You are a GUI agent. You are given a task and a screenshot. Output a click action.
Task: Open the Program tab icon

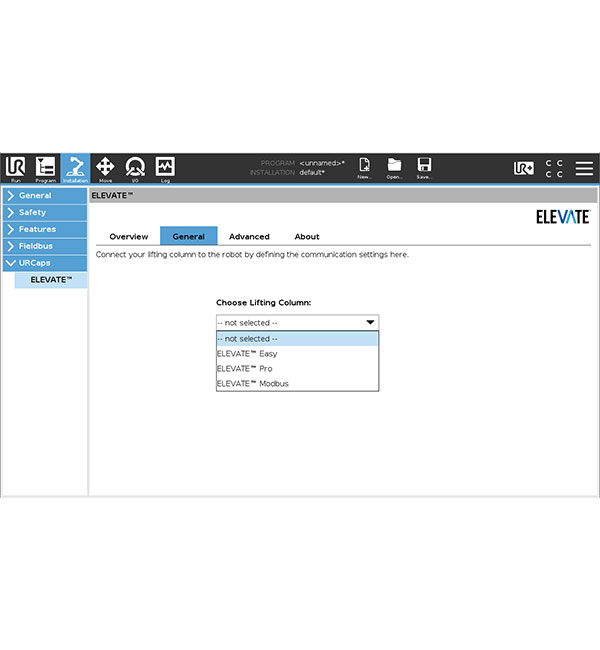(x=45, y=168)
